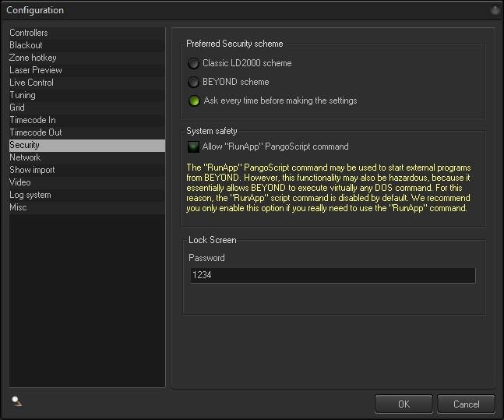Select Classic LD2000 scheme radio button
The image size is (504, 420).
point(193,63)
